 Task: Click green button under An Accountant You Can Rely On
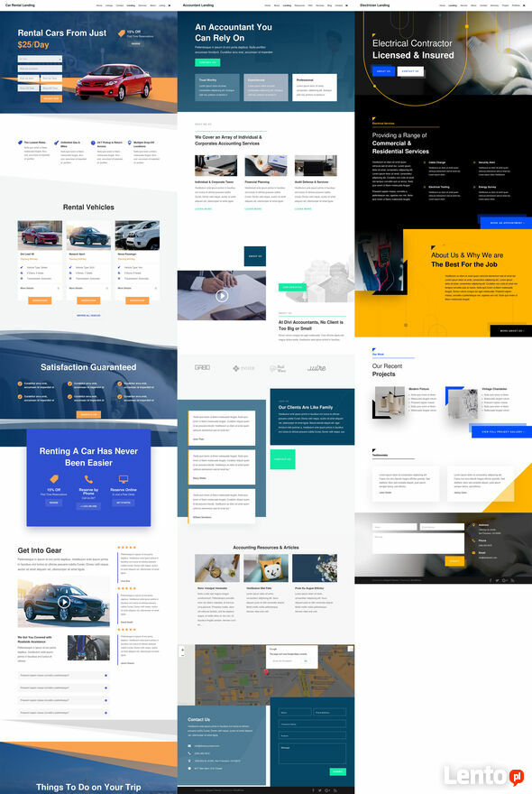coord(207,62)
